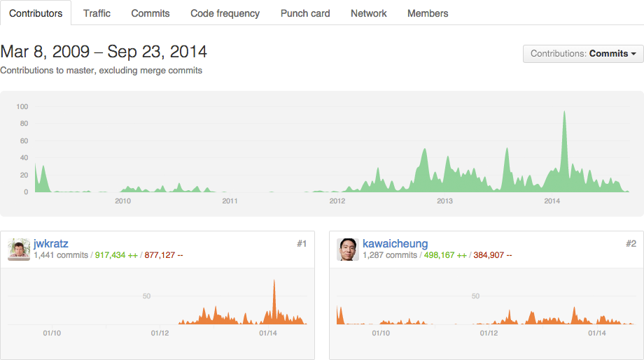Screen dimensions: 644x360
Task: Click the 384,907 -- deletions count
Action: (x=492, y=255)
